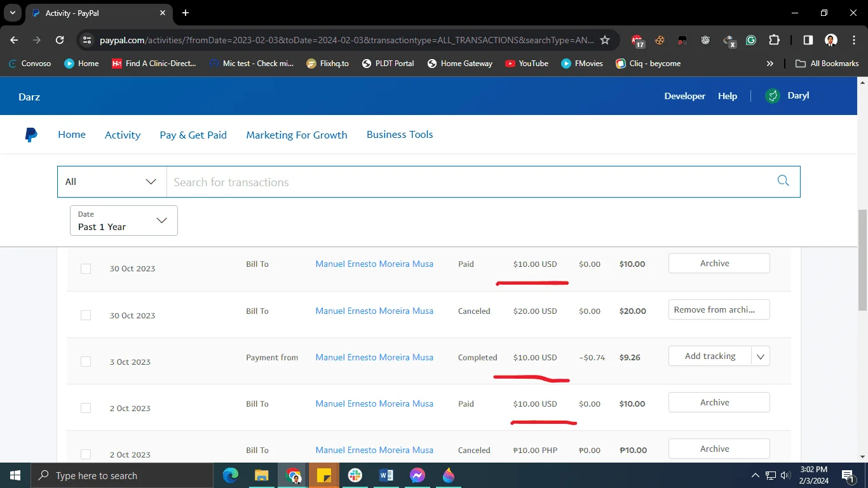Open Manuel Ernesto Moreira Musa on $20.00 row
868x488 pixels.
374,311
